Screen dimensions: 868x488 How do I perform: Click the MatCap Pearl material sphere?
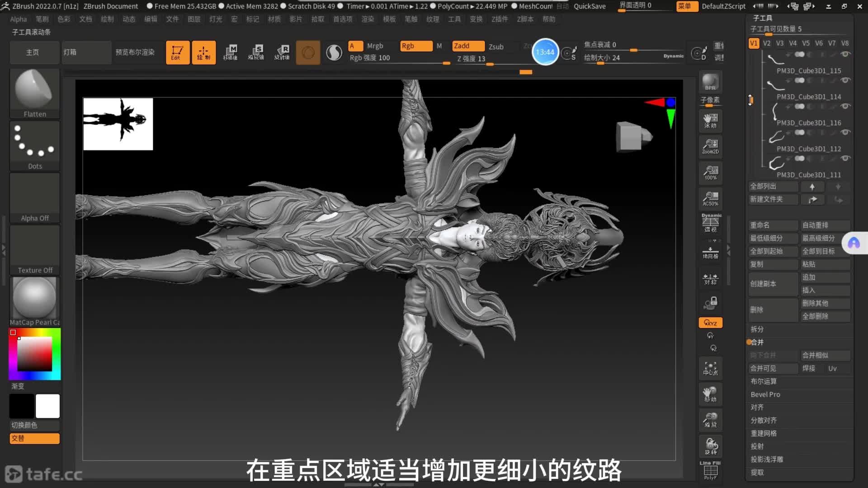coord(34,298)
